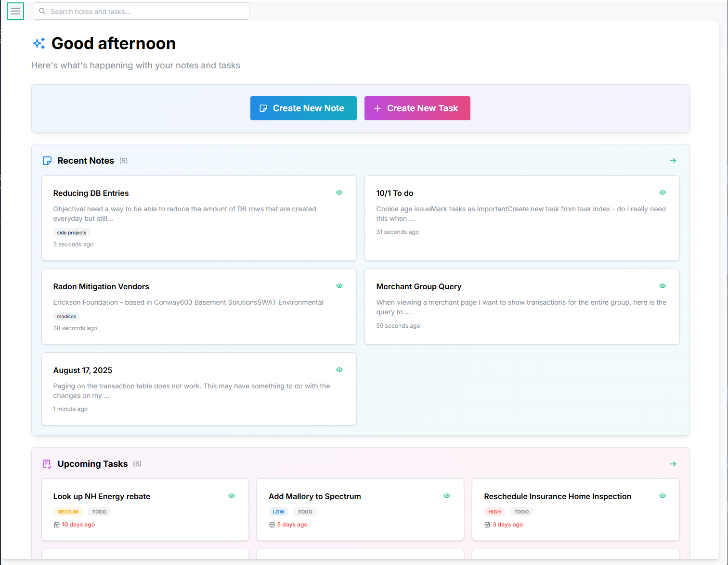Click eye icon on Add Mallory to Spectrum

[x=447, y=496]
